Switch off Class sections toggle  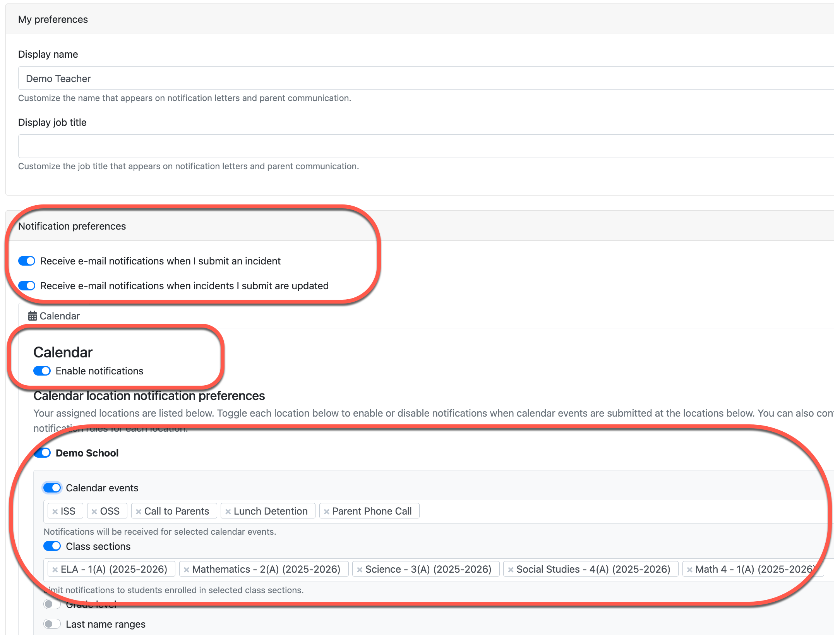[x=52, y=546]
